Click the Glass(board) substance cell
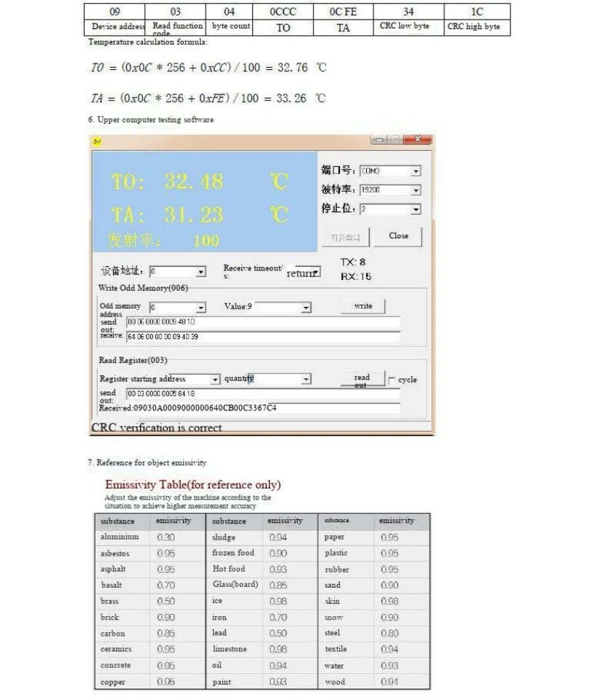Viewport: 593px width, 700px height. pos(236,584)
